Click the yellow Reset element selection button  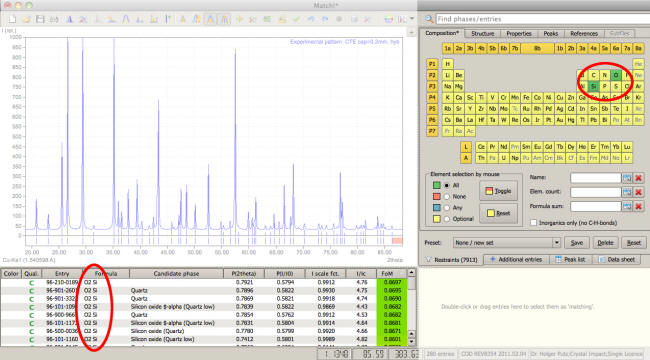tap(498, 213)
